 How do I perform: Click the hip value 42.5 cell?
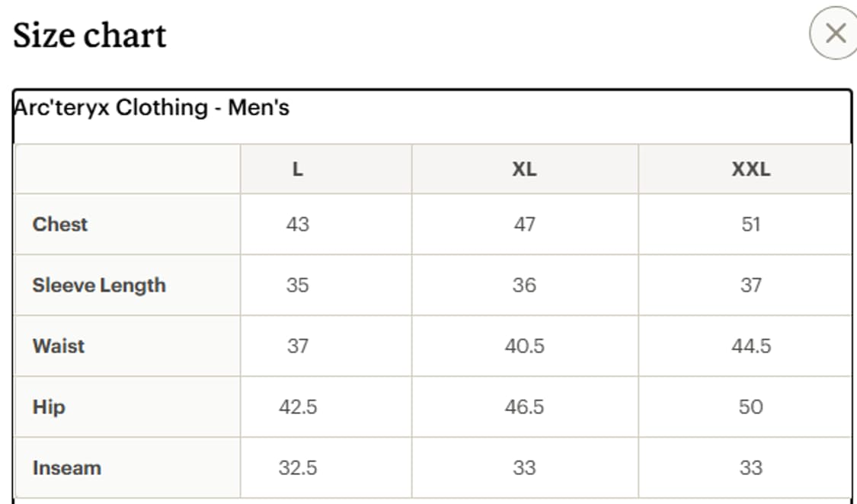click(x=298, y=407)
